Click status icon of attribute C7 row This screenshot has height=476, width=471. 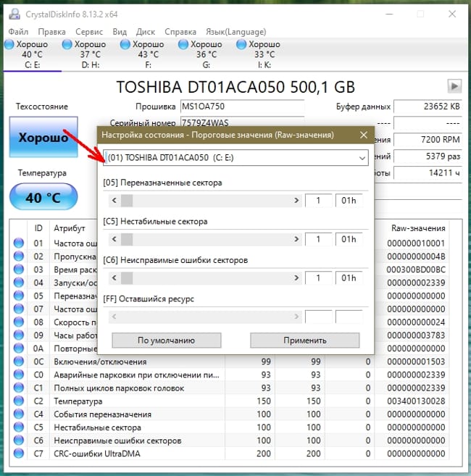click(x=19, y=454)
